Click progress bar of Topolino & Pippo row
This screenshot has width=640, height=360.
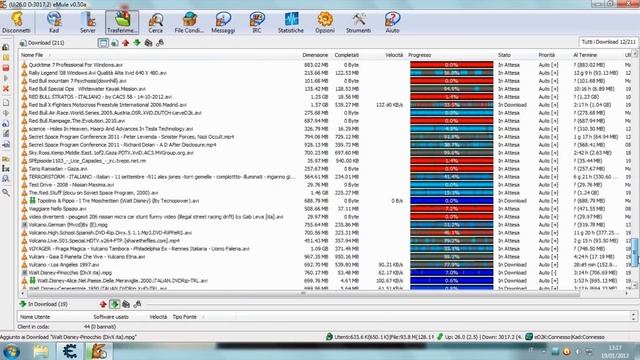pos(451,200)
